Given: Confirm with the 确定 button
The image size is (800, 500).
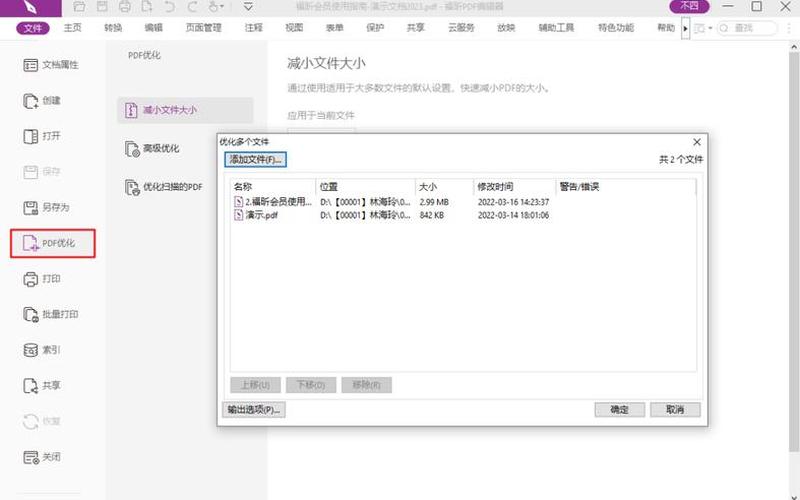Looking at the screenshot, I should [x=619, y=410].
